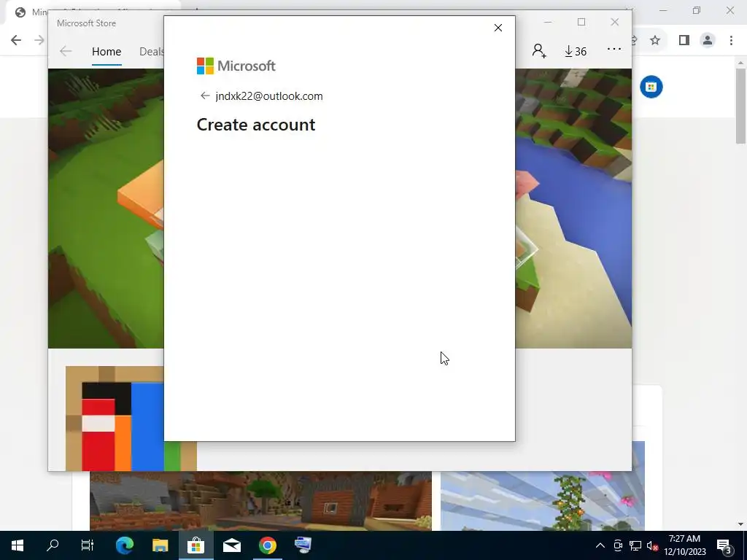Open clock showing 7:27 AM
Screen dimensions: 747x560
pyautogui.click(x=684, y=545)
